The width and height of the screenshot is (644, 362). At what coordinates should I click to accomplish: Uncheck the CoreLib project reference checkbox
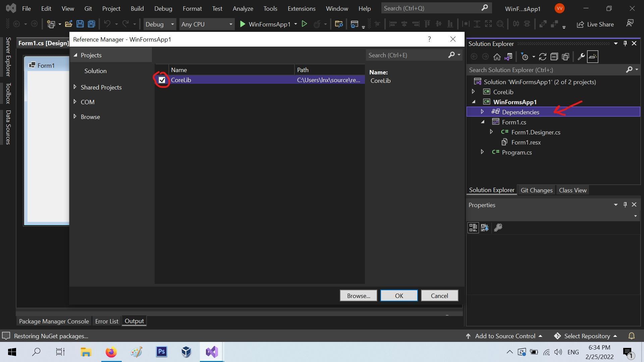click(162, 80)
